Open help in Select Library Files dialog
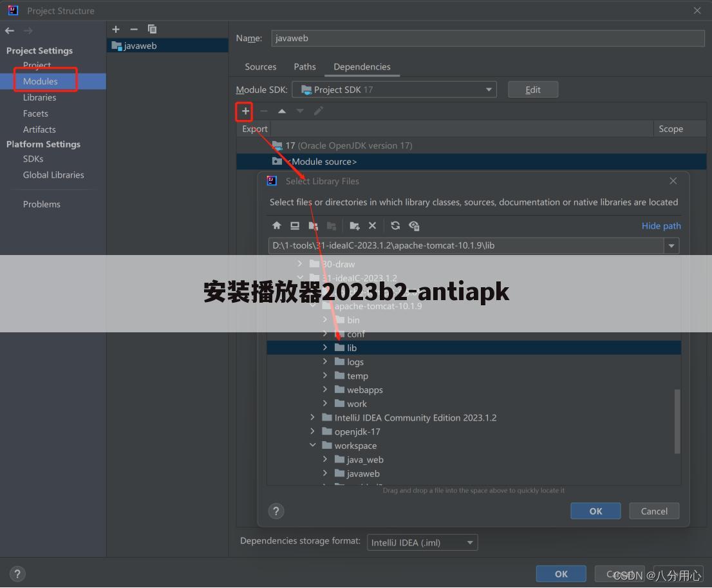712x588 pixels. click(x=276, y=511)
